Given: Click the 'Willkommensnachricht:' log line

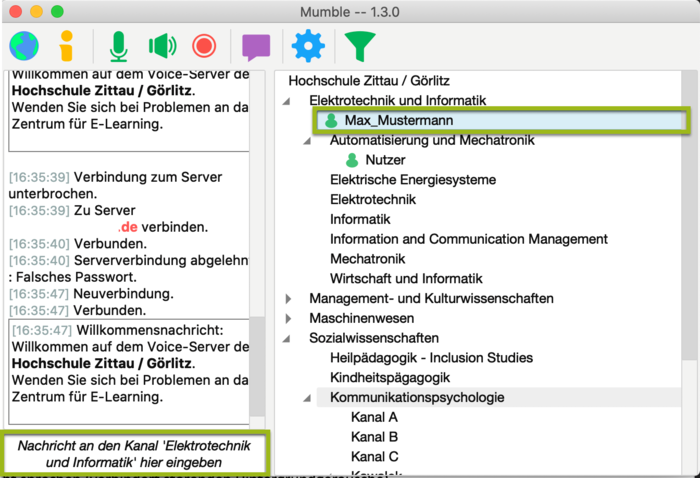Looking at the screenshot, I should pos(118,330).
